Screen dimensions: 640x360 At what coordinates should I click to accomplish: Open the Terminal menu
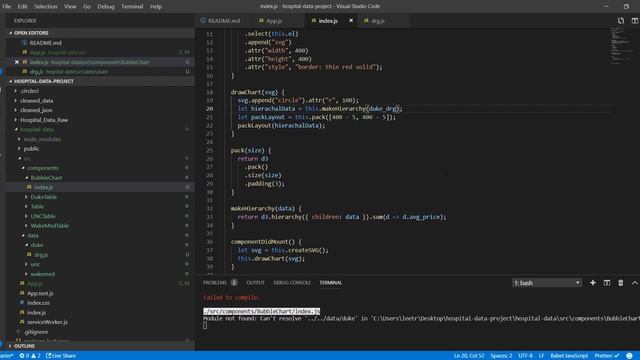[x=132, y=7]
